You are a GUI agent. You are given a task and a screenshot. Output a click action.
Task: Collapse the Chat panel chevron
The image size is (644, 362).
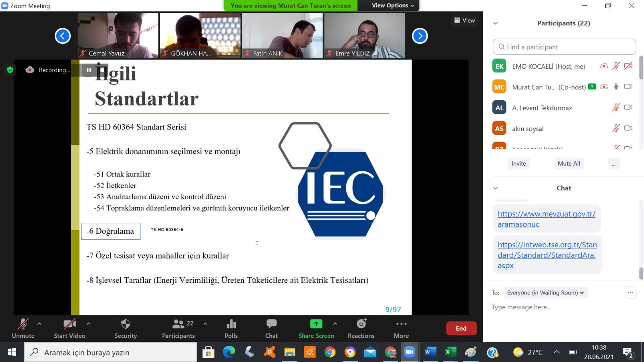(495, 188)
